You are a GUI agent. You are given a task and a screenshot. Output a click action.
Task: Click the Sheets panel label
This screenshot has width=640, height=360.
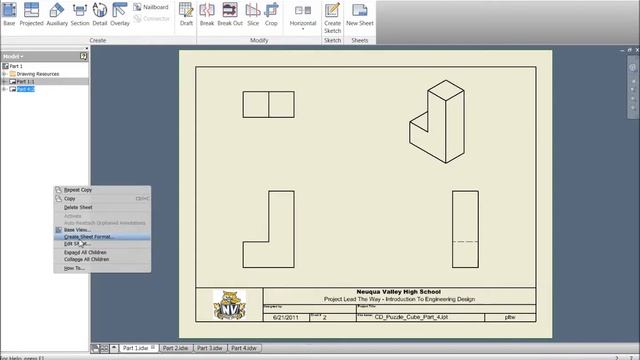coord(360,40)
